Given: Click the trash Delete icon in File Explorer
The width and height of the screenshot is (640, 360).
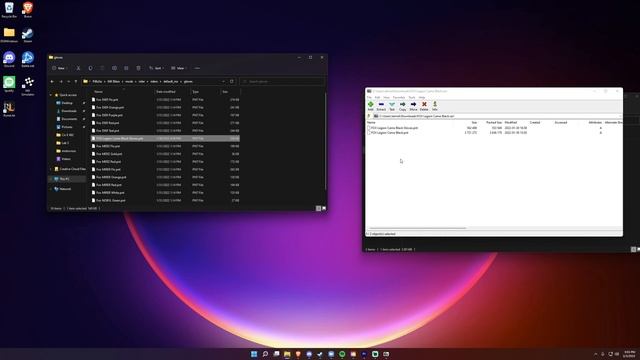Looking at the screenshot, I should (x=138, y=68).
